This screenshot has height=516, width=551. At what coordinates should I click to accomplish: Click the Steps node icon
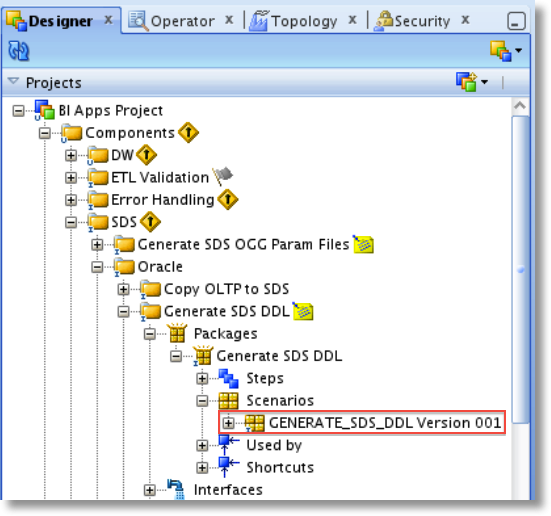pyautogui.click(x=228, y=378)
